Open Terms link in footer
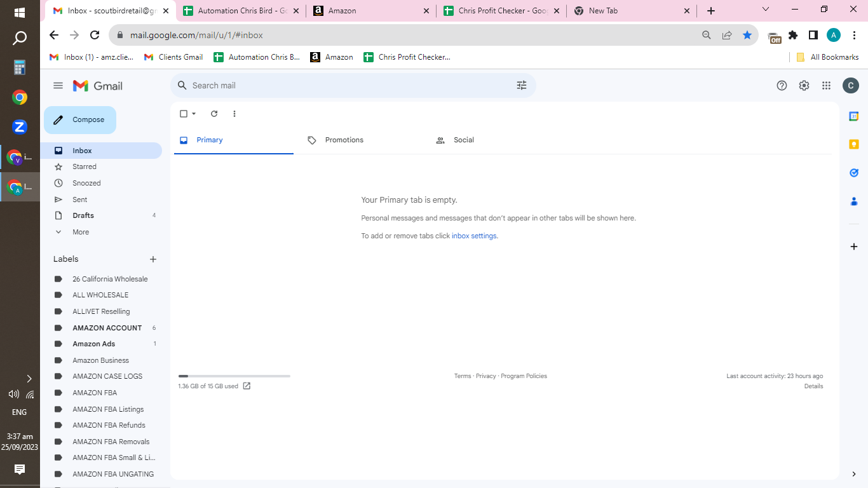The width and height of the screenshot is (868, 488). 463,376
